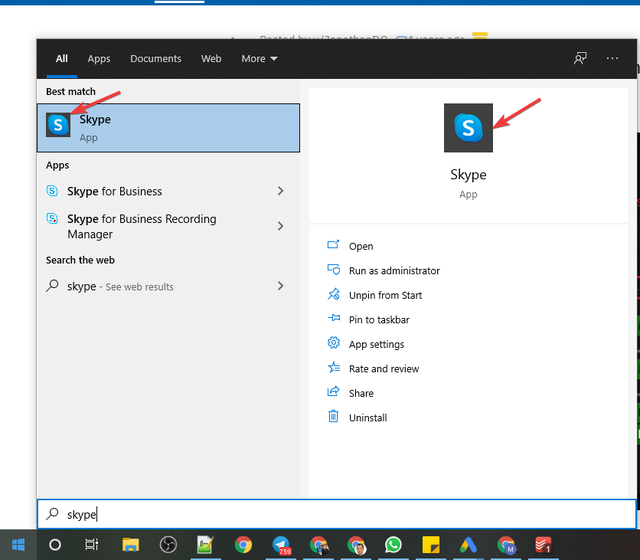Switch to the All tab
Image resolution: width=640 pixels, height=560 pixels.
[x=62, y=59]
